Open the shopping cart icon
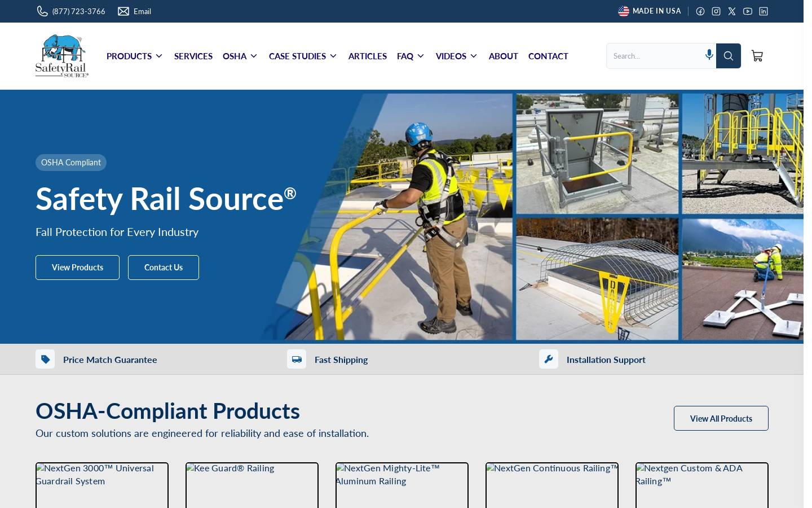The width and height of the screenshot is (812, 508). pos(757,56)
